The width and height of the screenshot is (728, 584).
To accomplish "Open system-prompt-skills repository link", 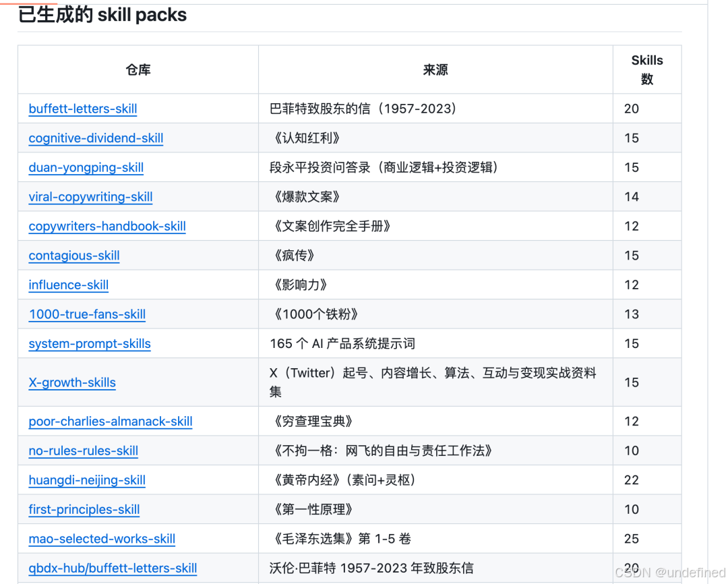I will point(90,343).
